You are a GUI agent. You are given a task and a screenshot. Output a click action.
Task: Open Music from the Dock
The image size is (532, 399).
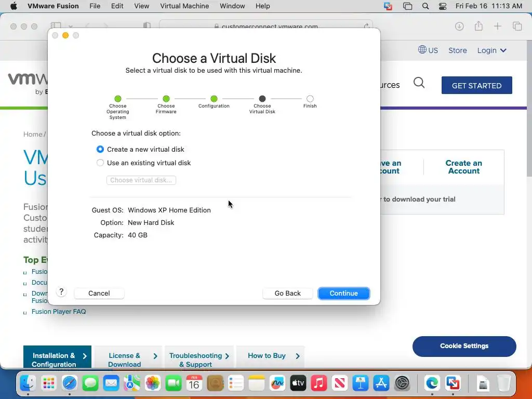[x=319, y=383]
